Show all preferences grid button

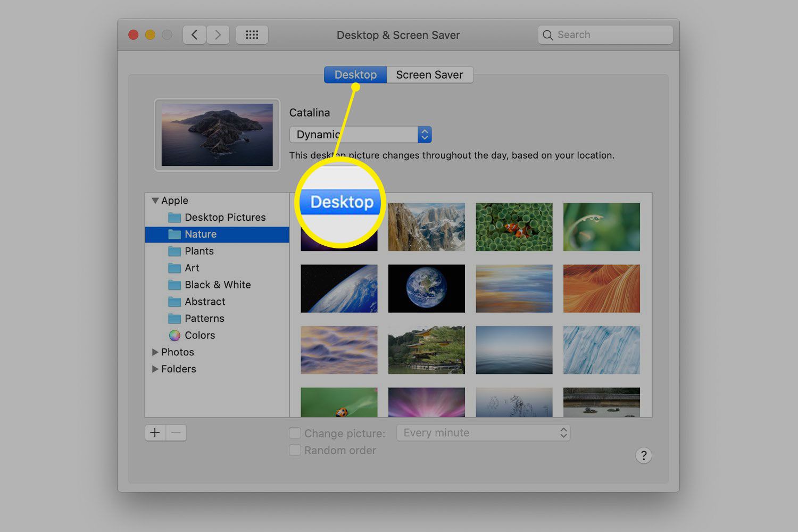pyautogui.click(x=252, y=35)
